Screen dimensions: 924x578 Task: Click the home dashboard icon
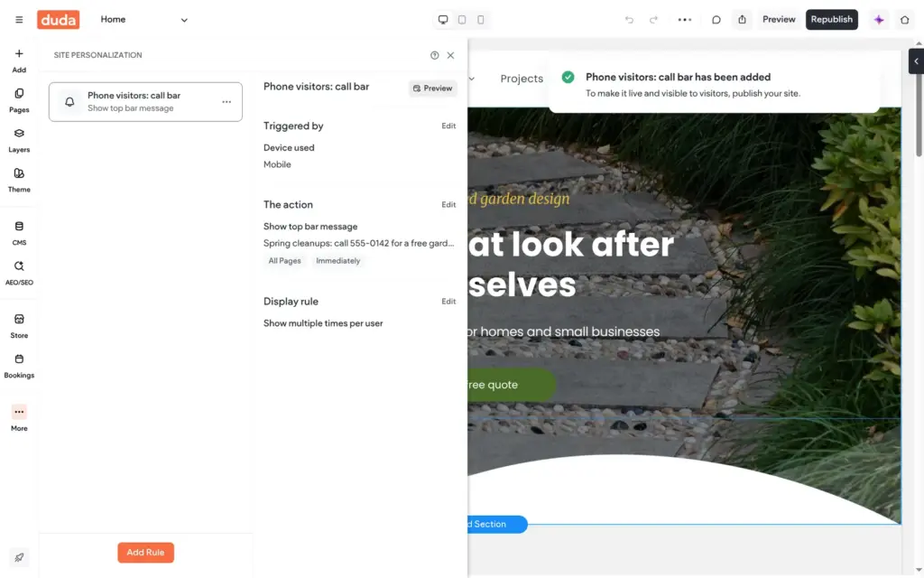[904, 20]
